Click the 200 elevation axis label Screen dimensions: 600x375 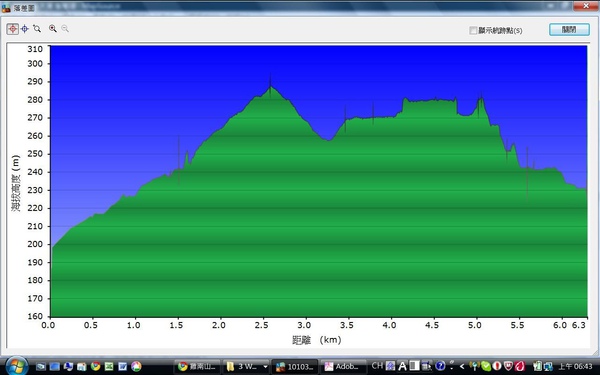click(x=35, y=244)
